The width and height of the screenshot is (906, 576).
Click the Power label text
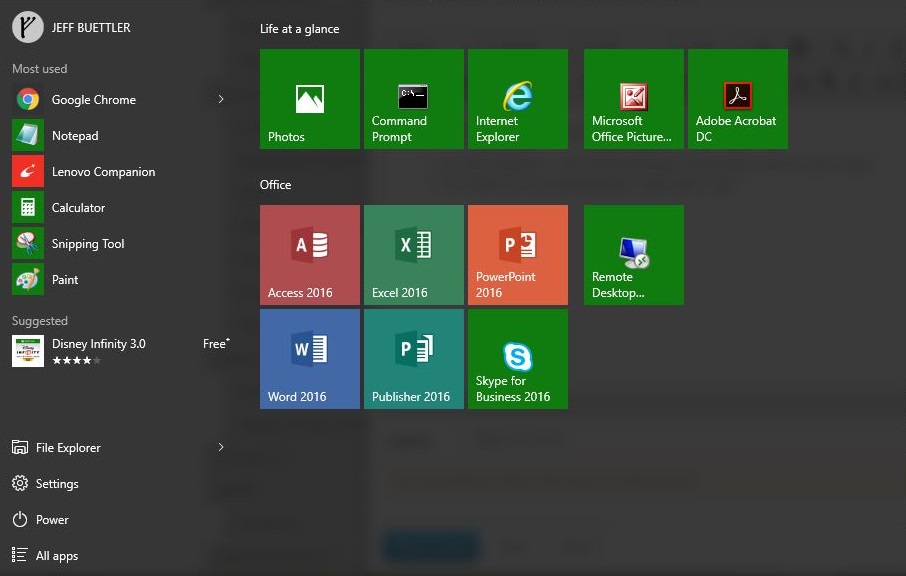[x=52, y=519]
